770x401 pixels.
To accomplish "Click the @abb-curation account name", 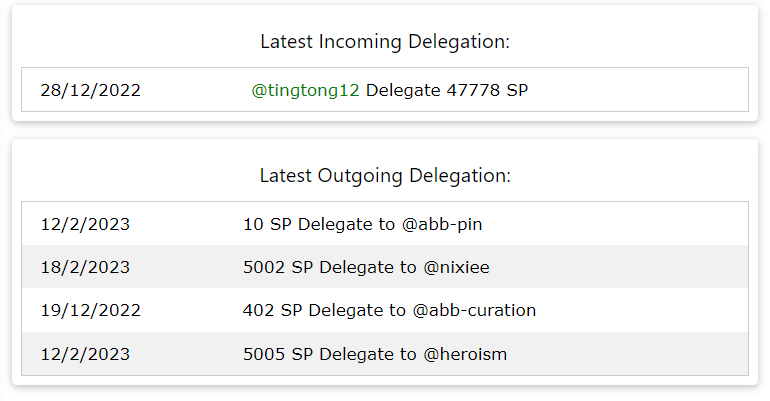I will coord(474,310).
